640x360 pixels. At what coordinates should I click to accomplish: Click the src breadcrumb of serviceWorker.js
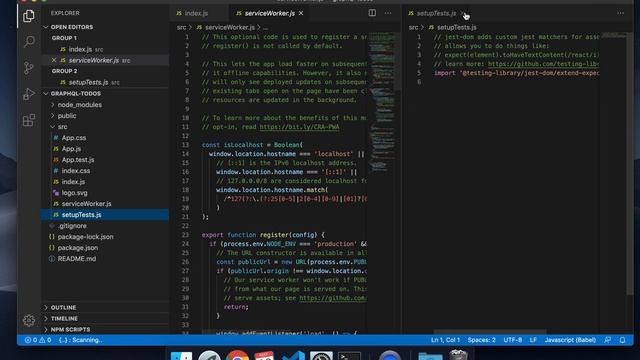[x=181, y=27]
